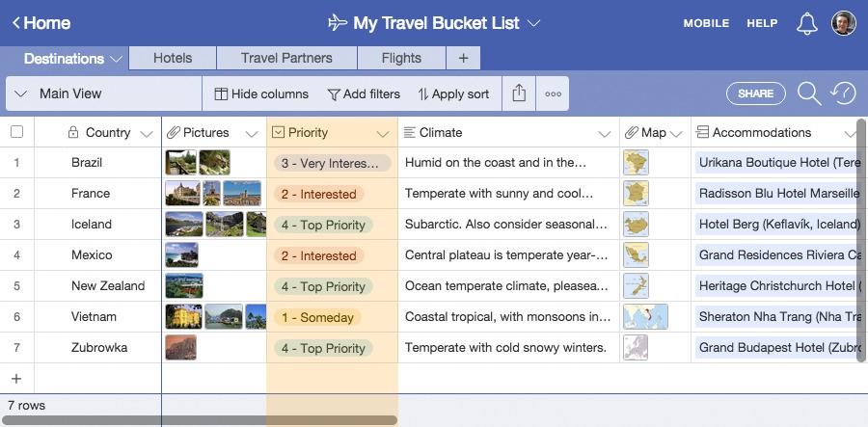
Task: Add a new row with plus icon
Action: pos(16,379)
